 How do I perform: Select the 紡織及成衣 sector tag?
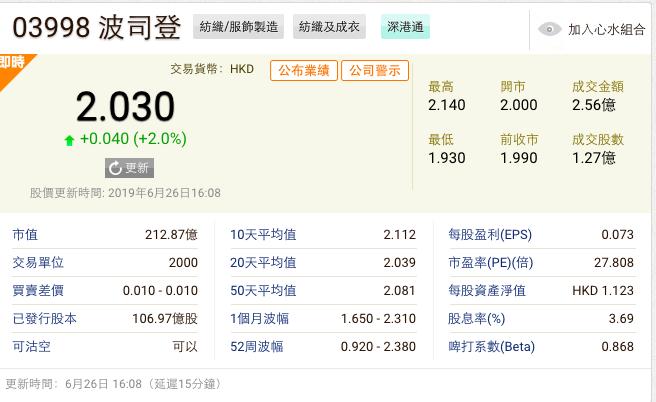click(x=329, y=27)
